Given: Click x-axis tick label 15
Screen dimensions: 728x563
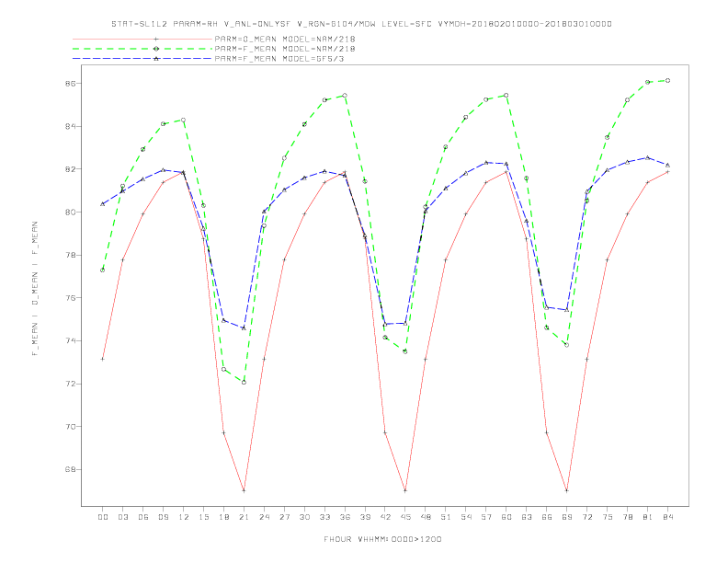Looking at the screenshot, I should click(204, 517).
